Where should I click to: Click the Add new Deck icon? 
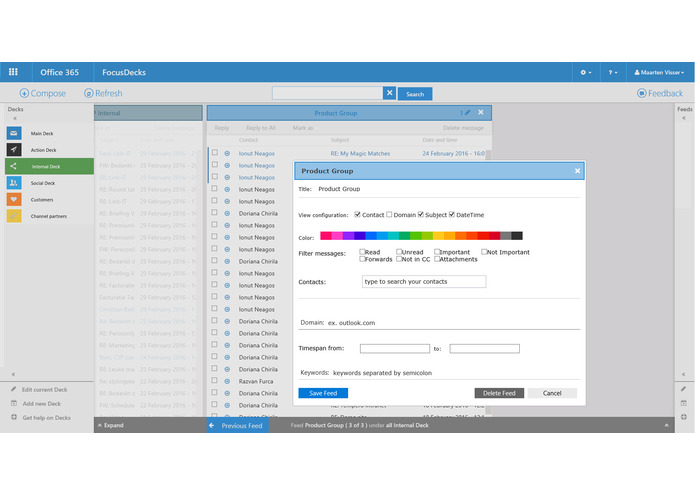click(13, 403)
